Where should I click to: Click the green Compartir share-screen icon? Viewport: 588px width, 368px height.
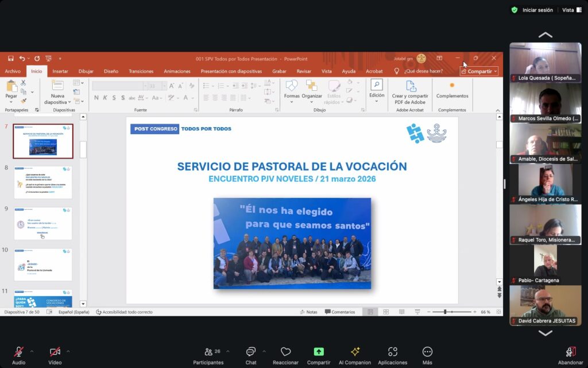318,352
